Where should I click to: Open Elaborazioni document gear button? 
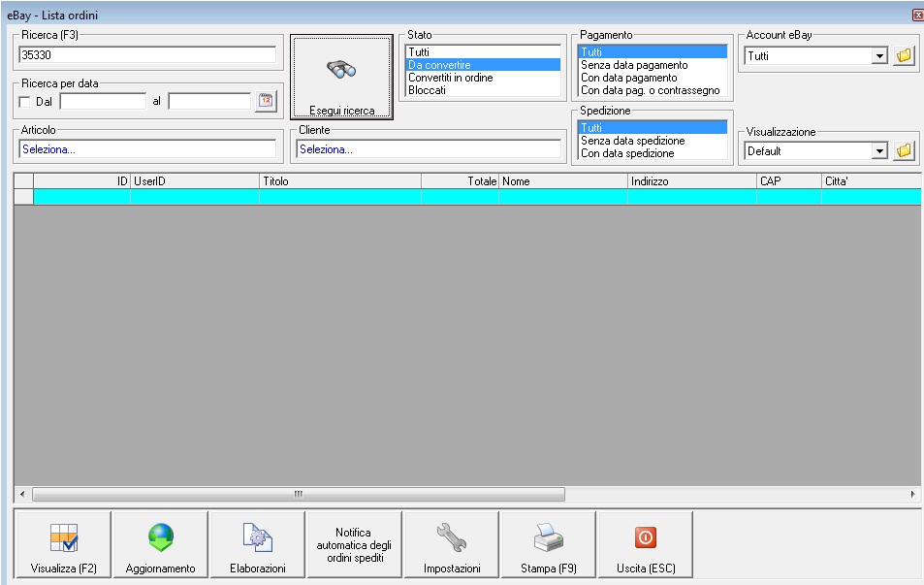click(258, 544)
